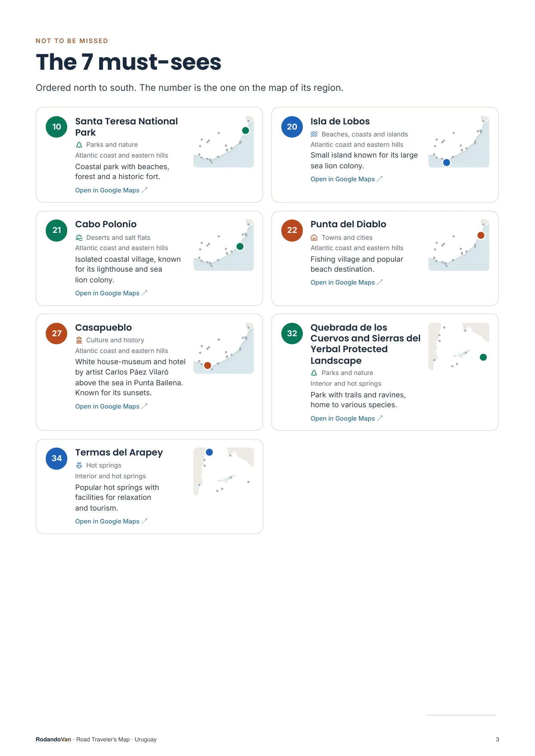This screenshot has height=756, width=535.
Task: Click the museum icon beside Culture and history
Action: point(79,340)
